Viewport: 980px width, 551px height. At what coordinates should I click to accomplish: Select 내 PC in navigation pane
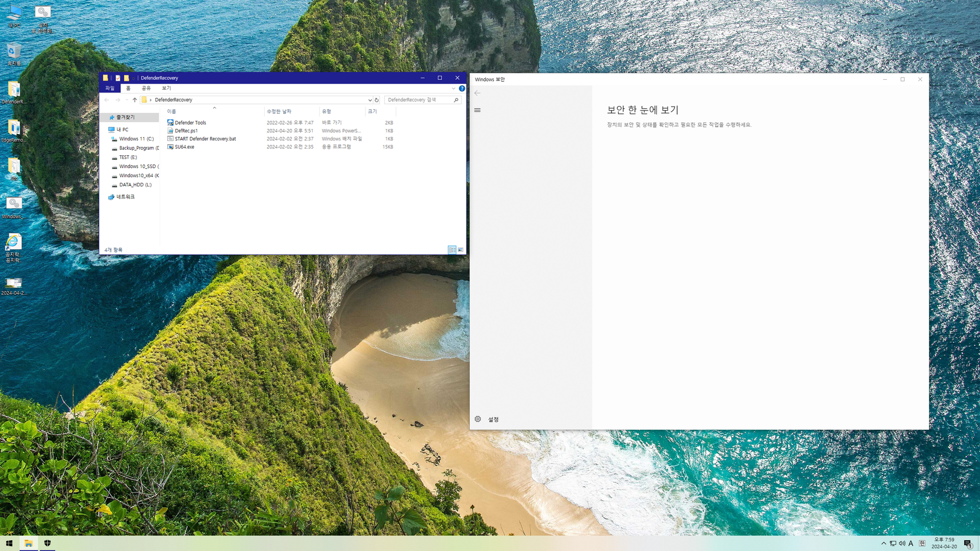coord(122,130)
